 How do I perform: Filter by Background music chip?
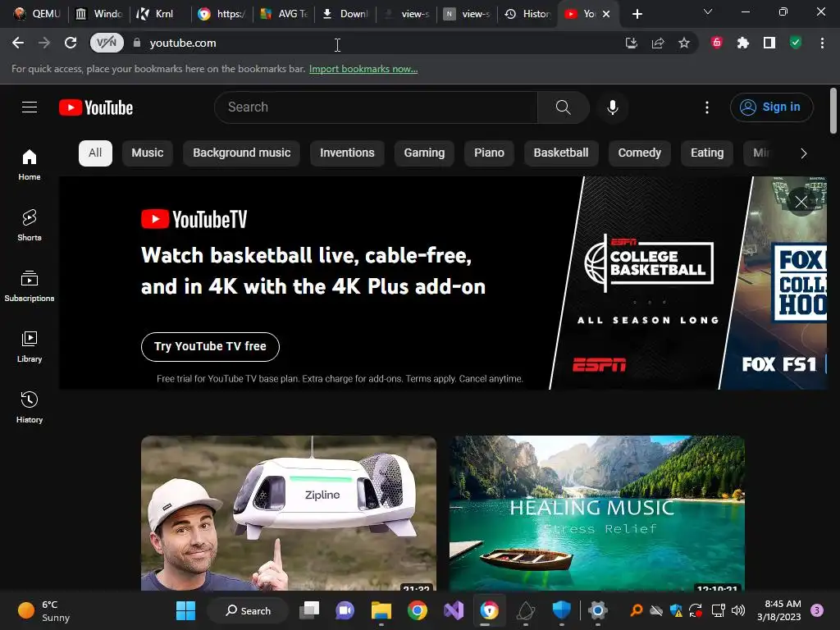pyautogui.click(x=242, y=153)
